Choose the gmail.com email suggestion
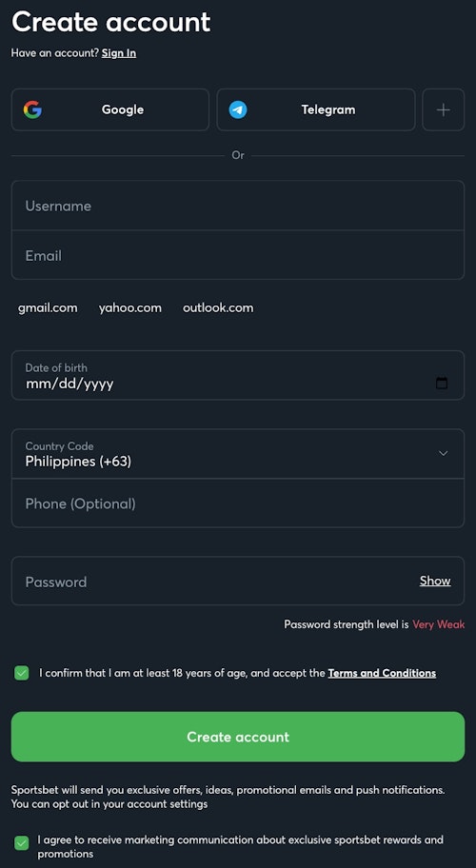Viewport: 476px width, 868px height. point(48,307)
